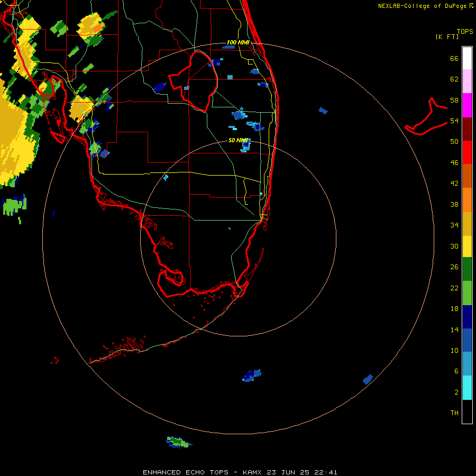
Task: Select legend value 38
Action: click(x=454, y=205)
